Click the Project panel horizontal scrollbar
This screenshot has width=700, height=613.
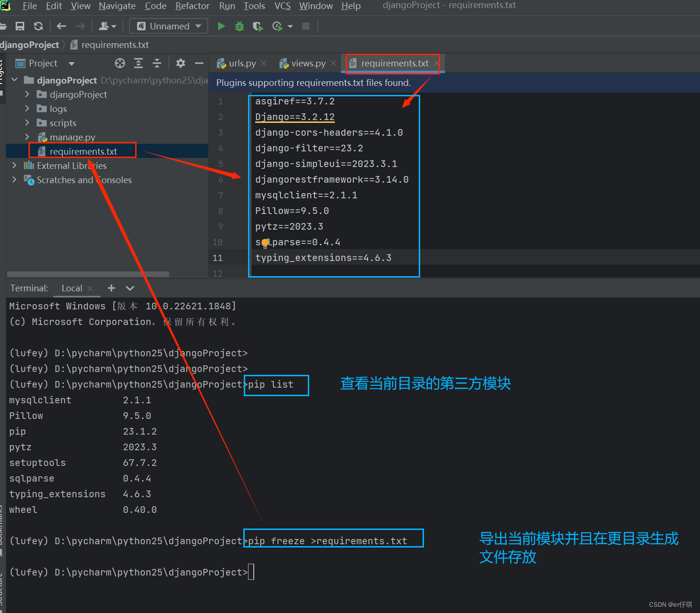coord(88,274)
